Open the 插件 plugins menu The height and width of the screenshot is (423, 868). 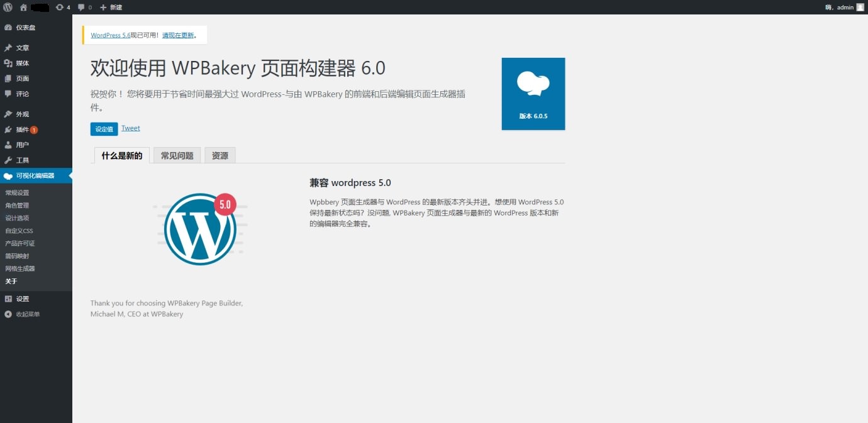pos(36,129)
